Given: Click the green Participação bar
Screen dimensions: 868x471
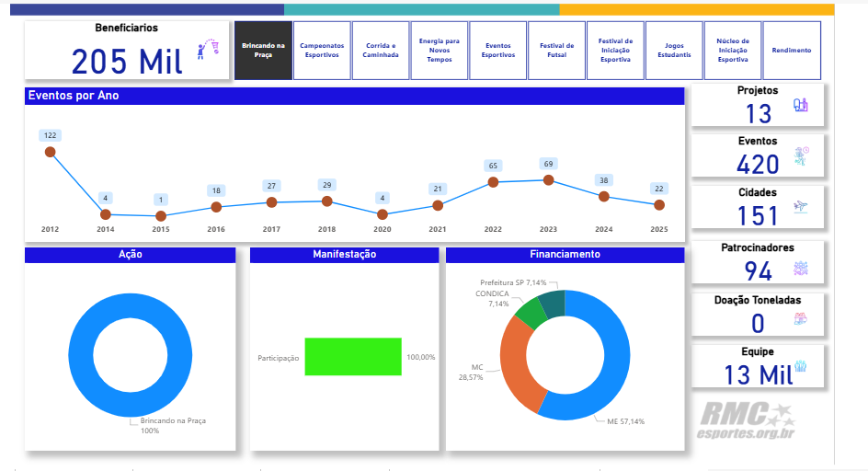Looking at the screenshot, I should [x=353, y=357].
